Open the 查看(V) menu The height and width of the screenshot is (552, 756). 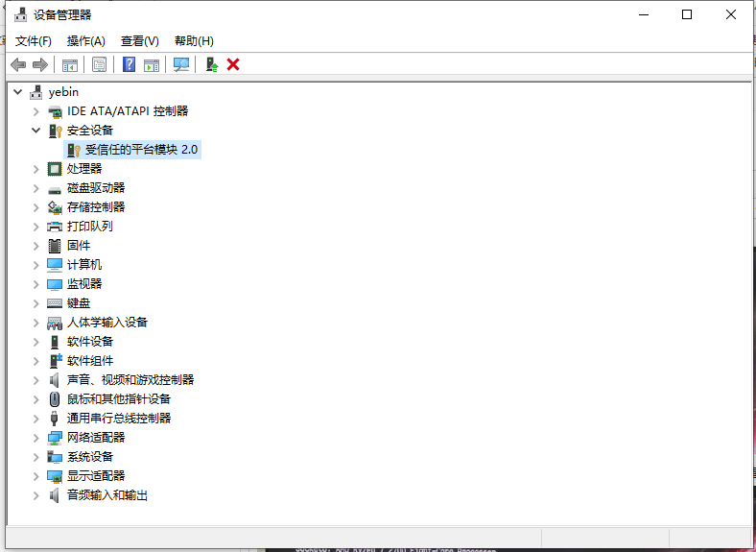(140, 41)
